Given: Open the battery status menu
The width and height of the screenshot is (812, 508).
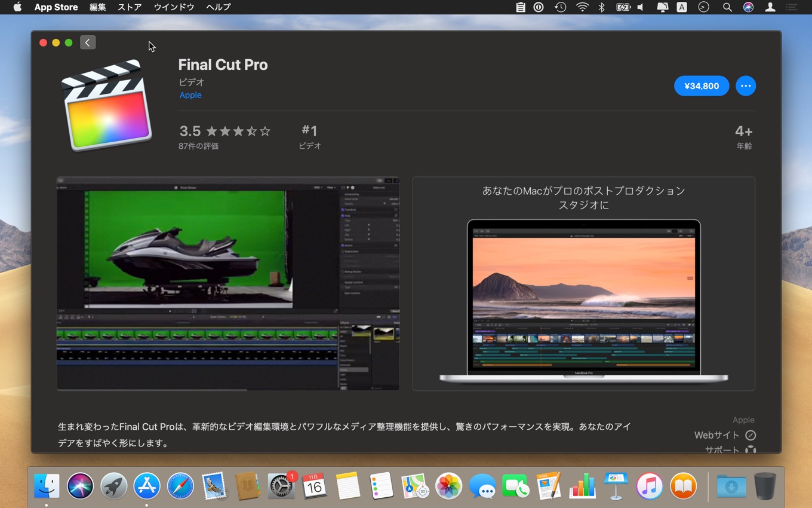Looking at the screenshot, I should (623, 7).
